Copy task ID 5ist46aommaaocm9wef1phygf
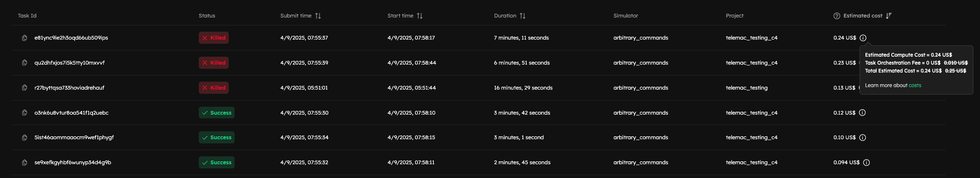This screenshot has width=980, height=178. click(x=25, y=138)
